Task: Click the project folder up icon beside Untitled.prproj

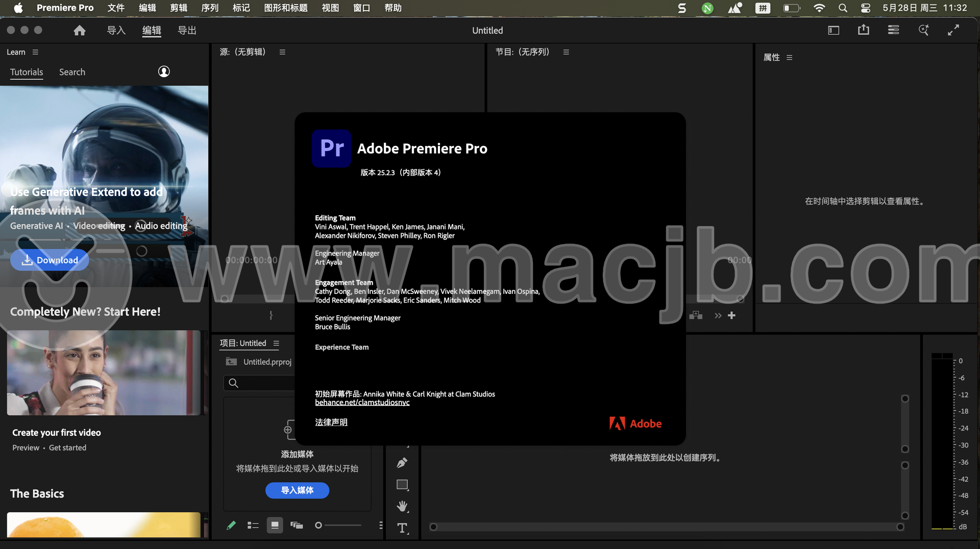Action: point(231,362)
